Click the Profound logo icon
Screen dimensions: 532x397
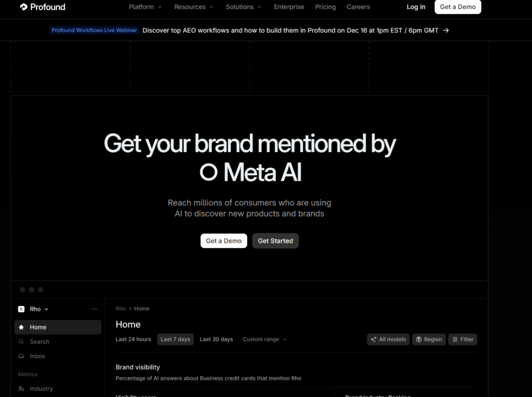coord(23,7)
